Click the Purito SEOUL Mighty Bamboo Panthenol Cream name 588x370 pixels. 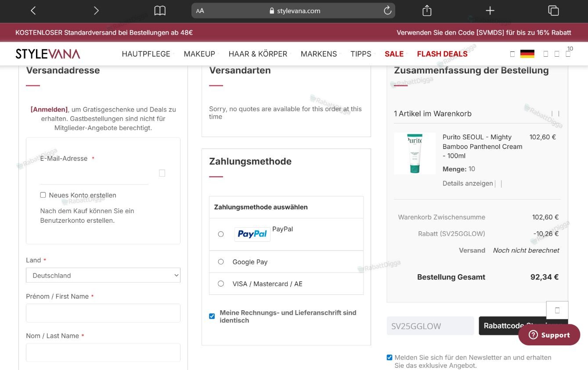click(x=482, y=146)
